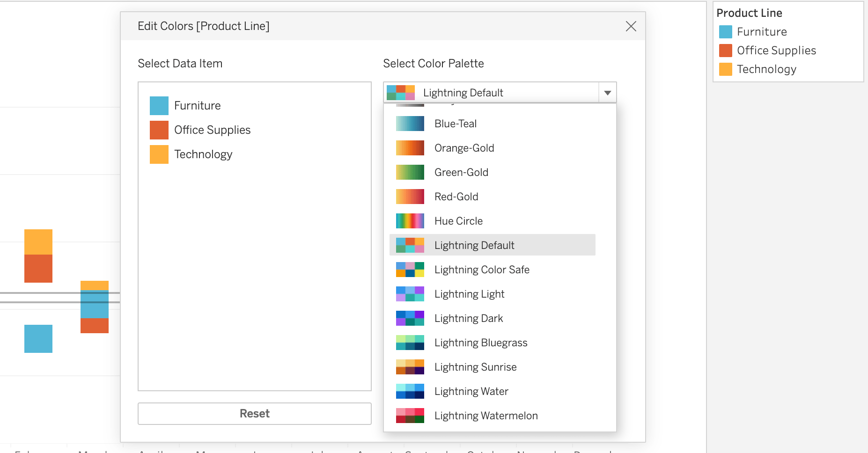Click the Lightning Sunrise swatch thumbnail
The image size is (868, 453).
[x=410, y=367]
